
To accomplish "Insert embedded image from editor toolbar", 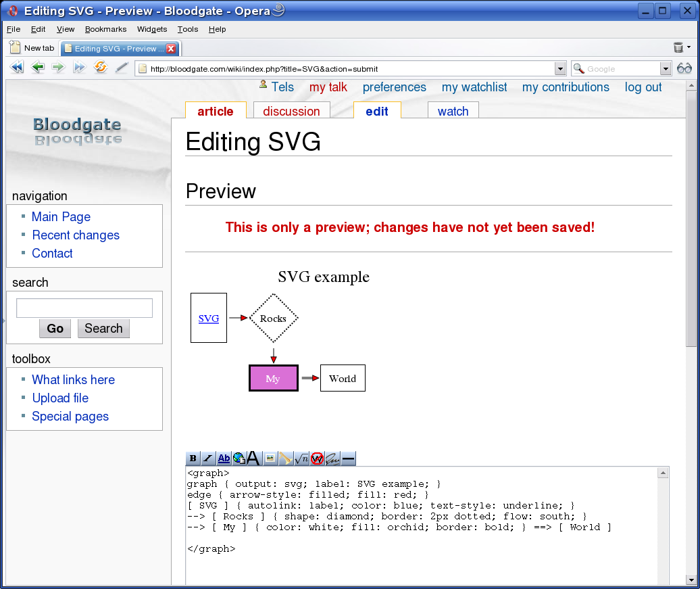I will tap(270, 458).
